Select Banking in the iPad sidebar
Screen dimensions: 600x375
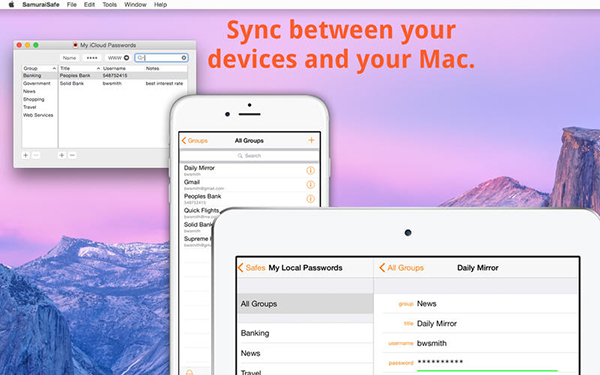pos(305,333)
